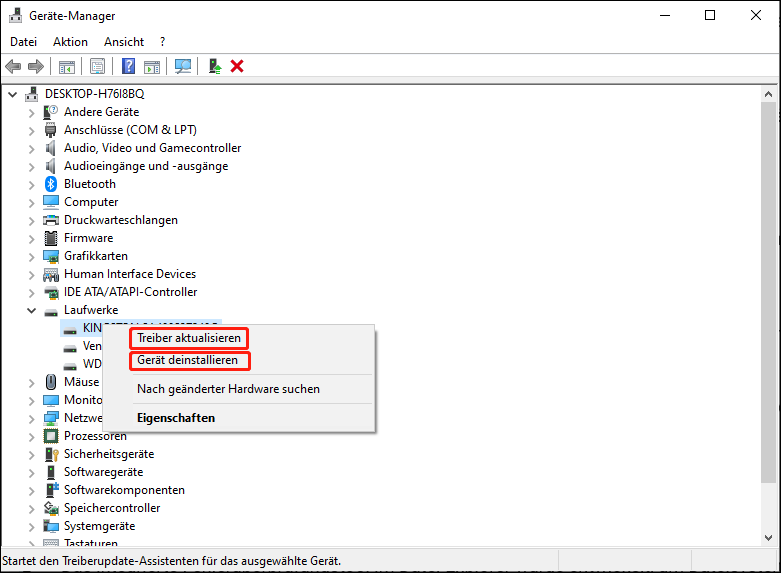
Task: Open the Properties toolbar icon
Action: [98, 66]
